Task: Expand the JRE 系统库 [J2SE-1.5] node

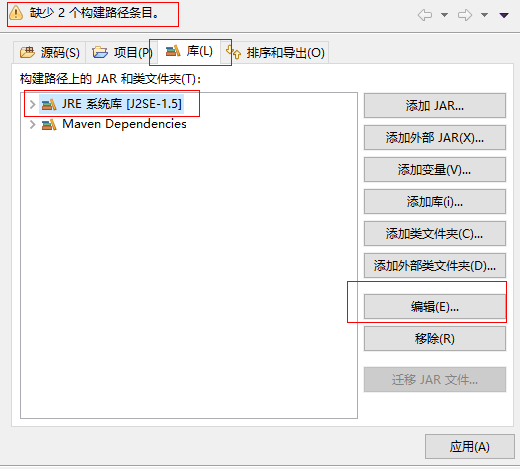Action: pyautogui.click(x=32, y=104)
